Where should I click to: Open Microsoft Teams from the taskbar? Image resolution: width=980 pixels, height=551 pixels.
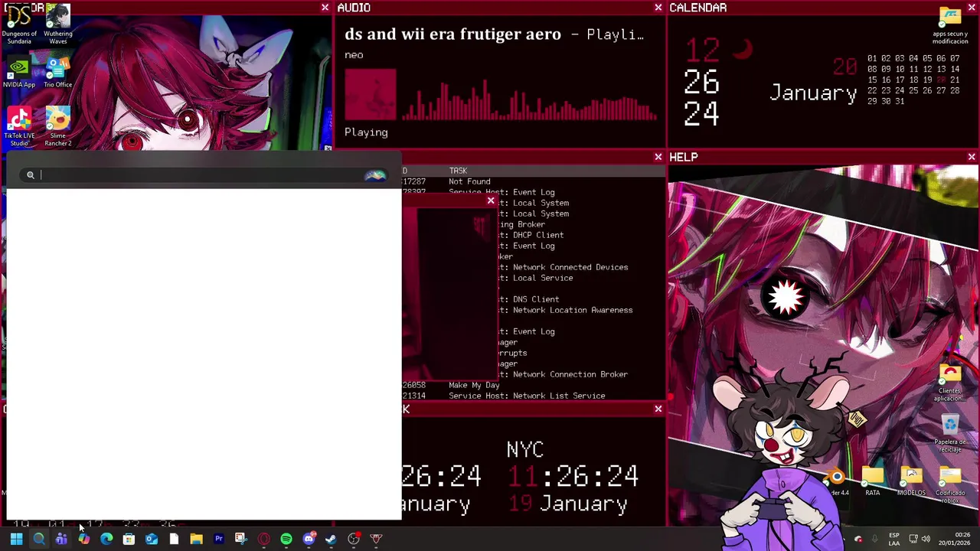click(61, 540)
